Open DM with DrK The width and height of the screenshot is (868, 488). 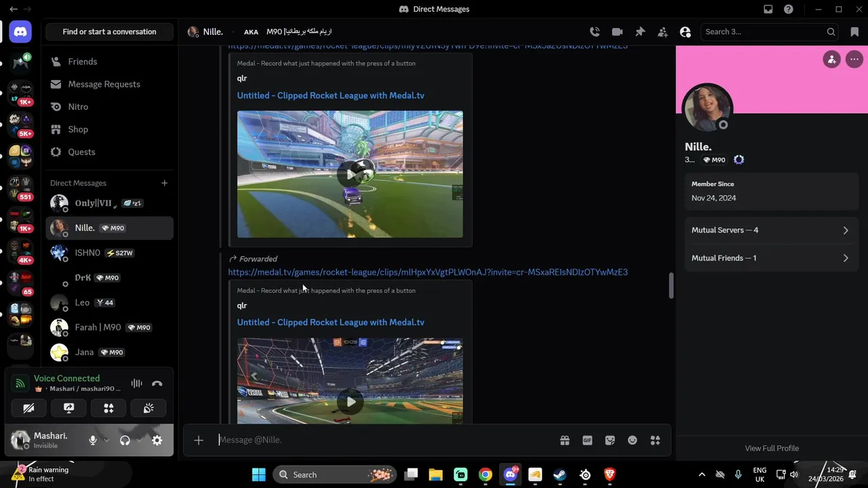(109, 278)
